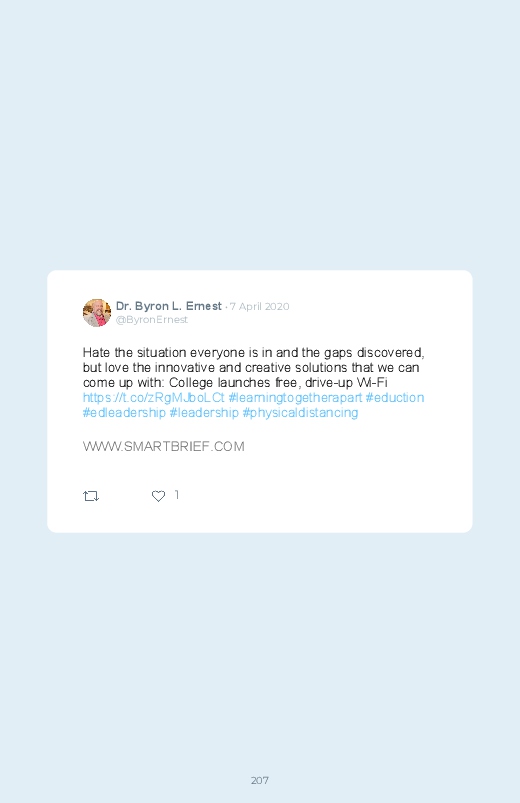Click the like count number 1

(x=177, y=495)
